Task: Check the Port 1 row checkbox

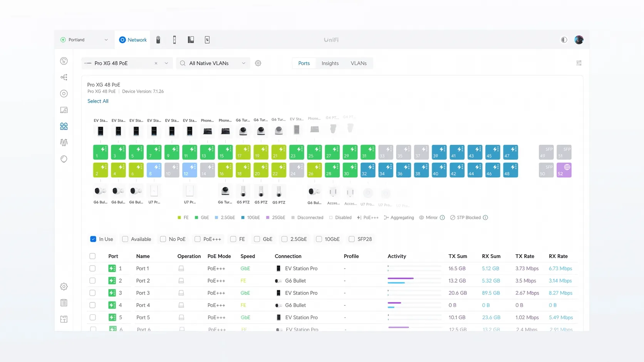Action: [x=92, y=268]
